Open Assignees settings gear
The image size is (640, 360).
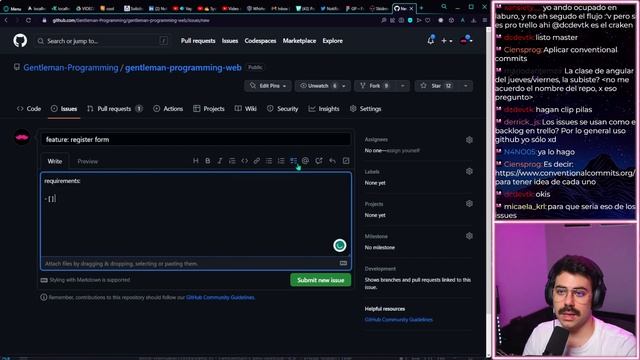(469, 140)
